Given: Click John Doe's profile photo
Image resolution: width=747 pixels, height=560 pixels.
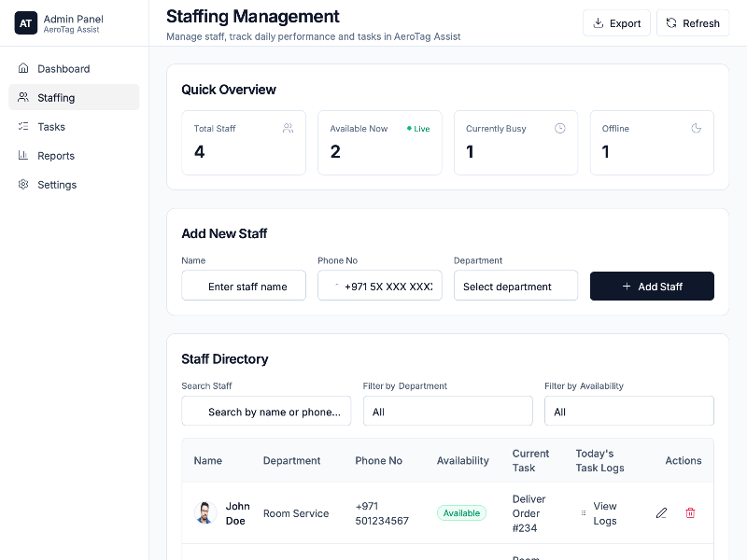Looking at the screenshot, I should [x=205, y=512].
